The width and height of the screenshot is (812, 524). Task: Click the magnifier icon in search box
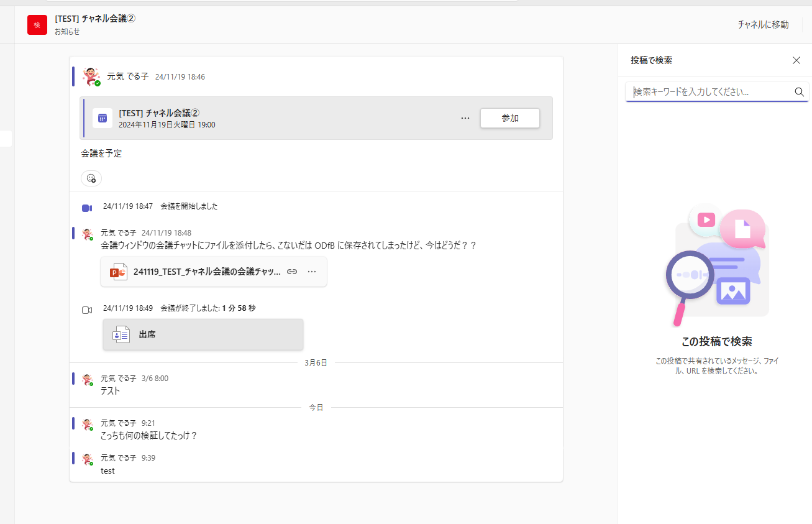(799, 92)
